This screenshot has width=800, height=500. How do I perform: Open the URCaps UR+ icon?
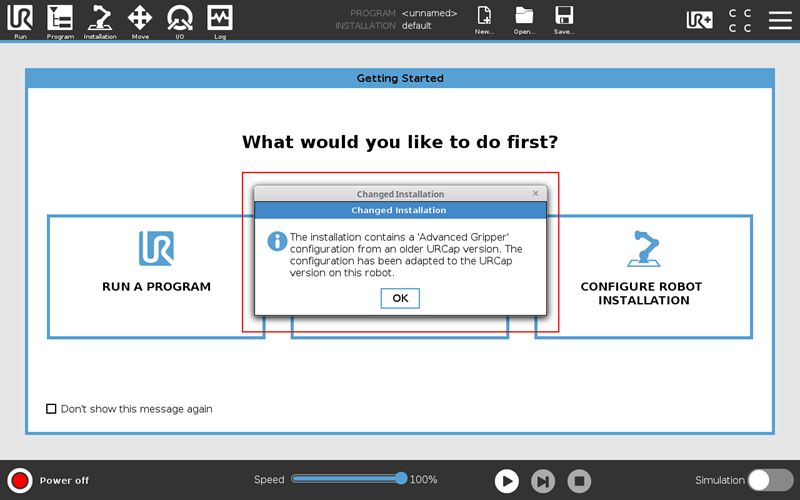[x=700, y=20]
